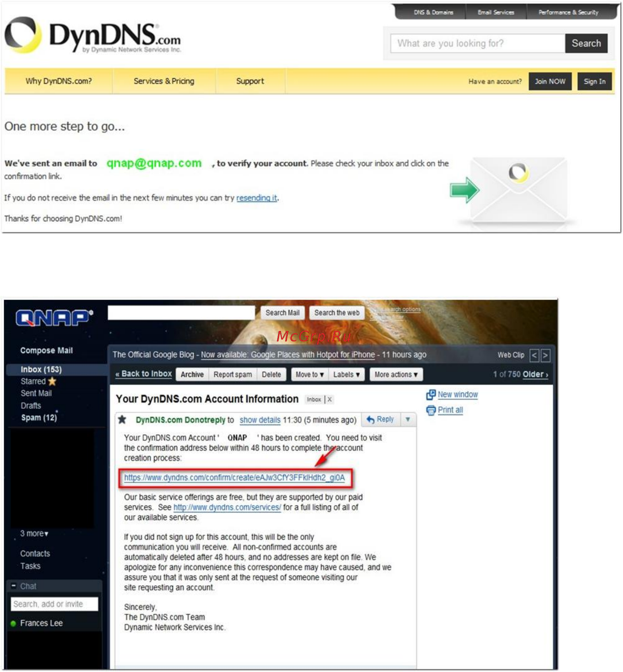Open Inbox (153) folder
Image resolution: width=623 pixels, height=672 pixels.
[x=41, y=369]
